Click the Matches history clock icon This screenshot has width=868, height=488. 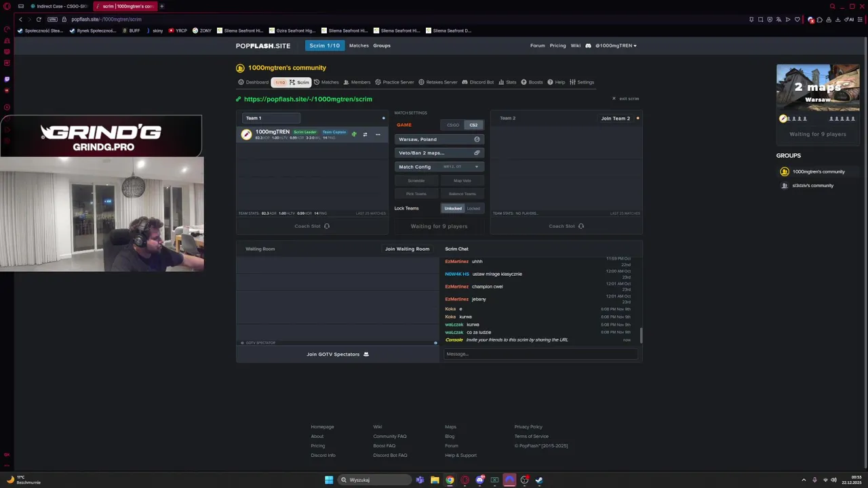pos(316,82)
